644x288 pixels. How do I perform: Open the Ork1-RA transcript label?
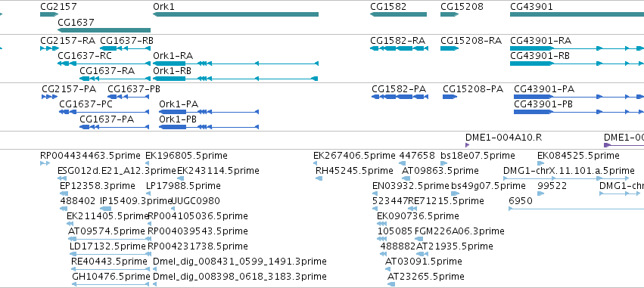tap(173, 55)
